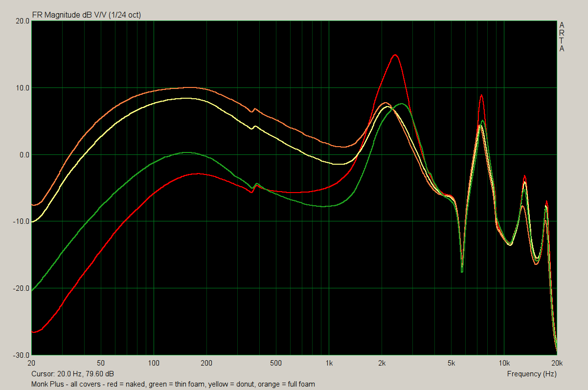Image resolution: width=588 pixels, height=390 pixels.
Task: Click the -30.0 label on the vertical axis
Action: point(22,355)
